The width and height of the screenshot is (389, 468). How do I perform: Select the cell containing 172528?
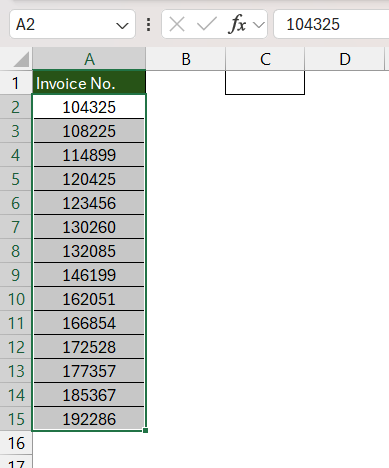coord(89,347)
